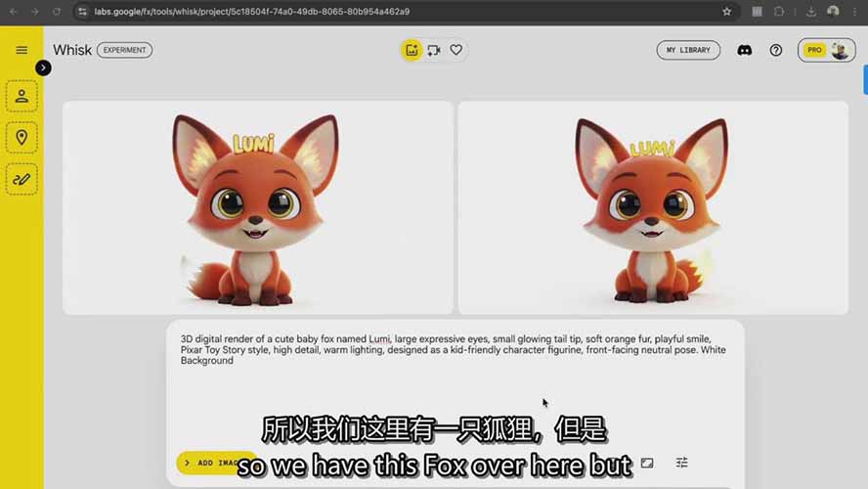Add a style using the brush icon
This screenshot has width=868, height=489.
(x=22, y=178)
